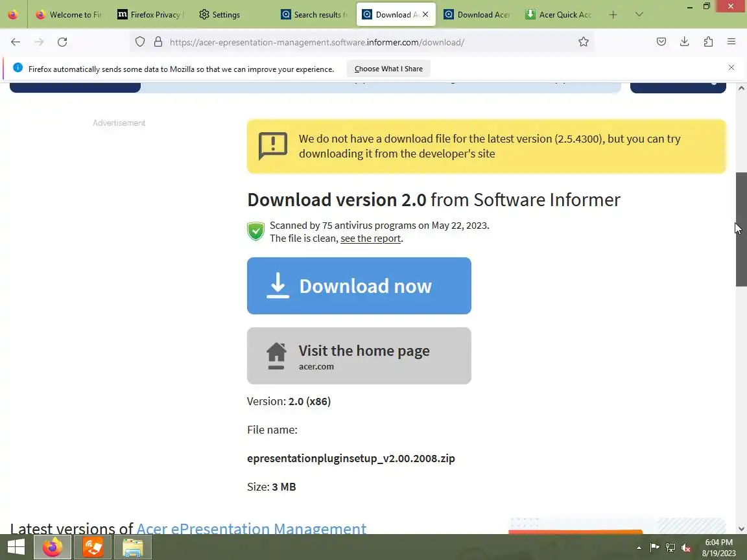This screenshot has height=560, width=747.
Task: Switch to Acer Quick Access tab
Action: (559, 15)
